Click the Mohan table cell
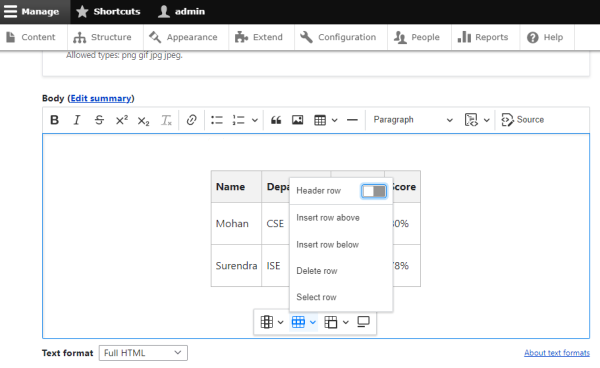 236,223
